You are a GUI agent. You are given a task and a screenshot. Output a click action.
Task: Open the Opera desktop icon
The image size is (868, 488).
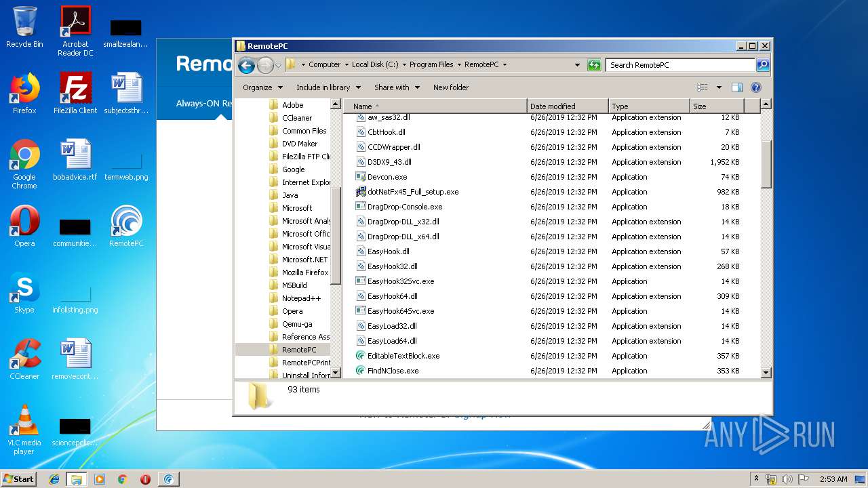point(24,226)
